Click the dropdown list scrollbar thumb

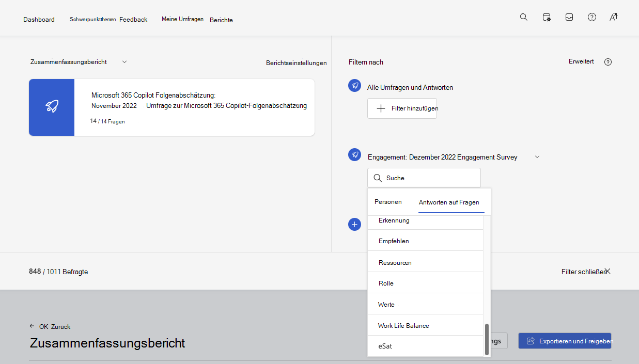click(x=487, y=339)
